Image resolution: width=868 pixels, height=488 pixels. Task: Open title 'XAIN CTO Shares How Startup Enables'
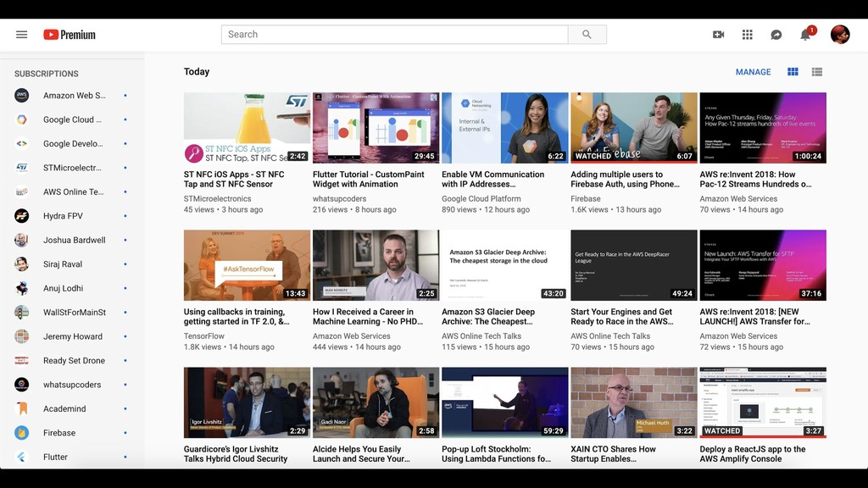[613, 454]
